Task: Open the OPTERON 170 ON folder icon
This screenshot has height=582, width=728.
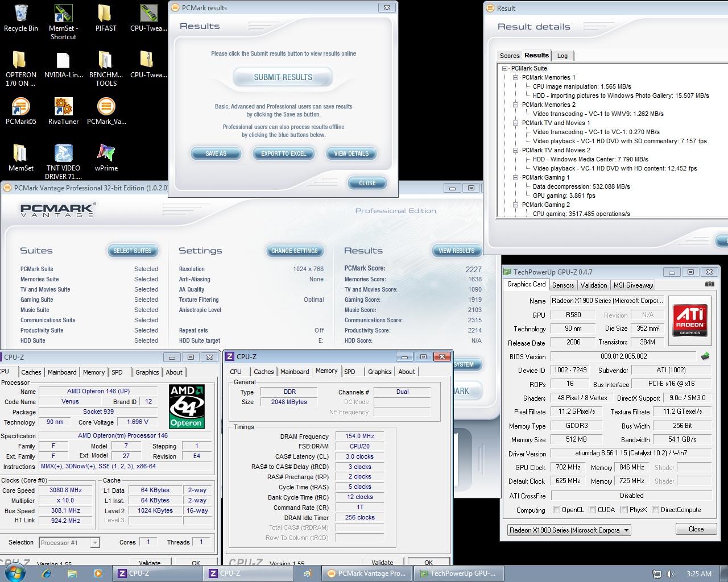Action: pyautogui.click(x=21, y=69)
